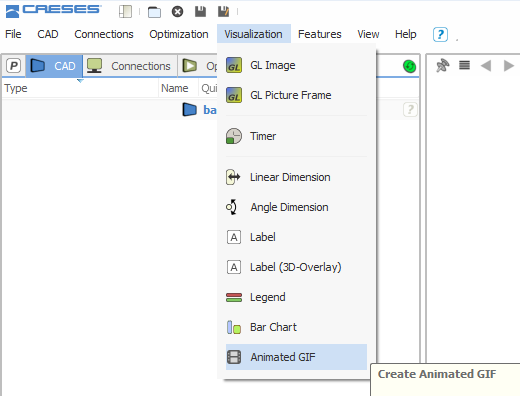This screenshot has height=396, width=520.
Task: Click the Legend red-green bars icon
Action: (x=234, y=297)
